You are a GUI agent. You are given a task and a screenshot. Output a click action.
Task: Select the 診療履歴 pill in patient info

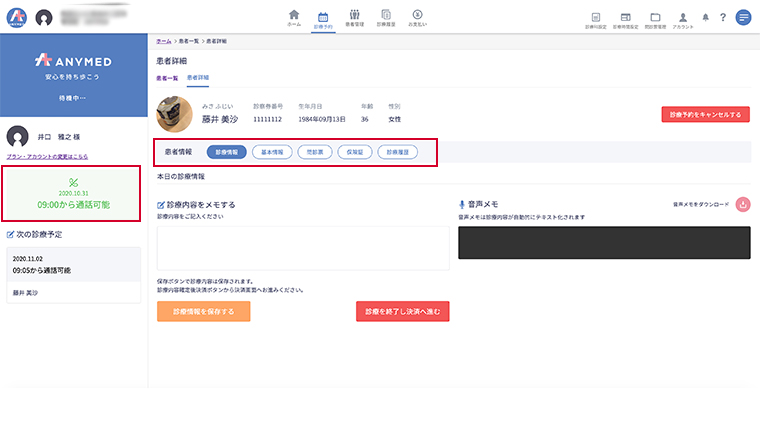pos(397,153)
